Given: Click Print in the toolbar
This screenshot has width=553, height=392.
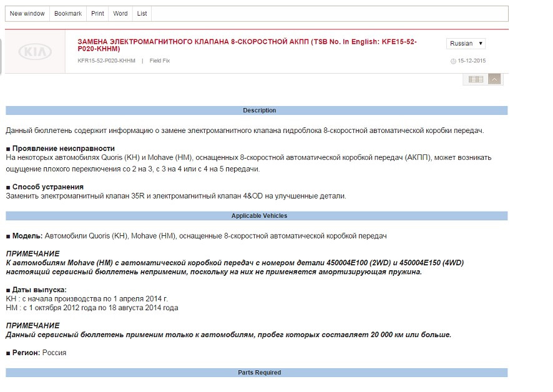Looking at the screenshot, I should [97, 13].
